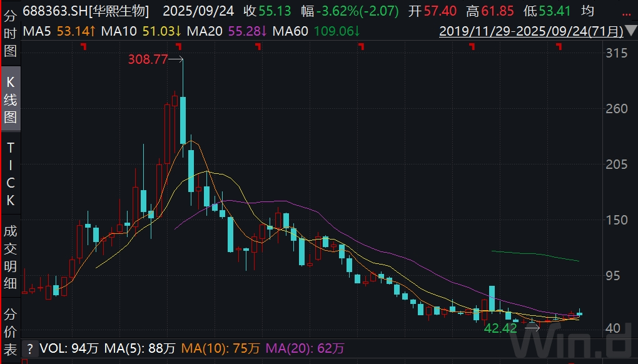Click the volume MA(20): 62万 label
The width and height of the screenshot is (638, 364).
pos(305,348)
